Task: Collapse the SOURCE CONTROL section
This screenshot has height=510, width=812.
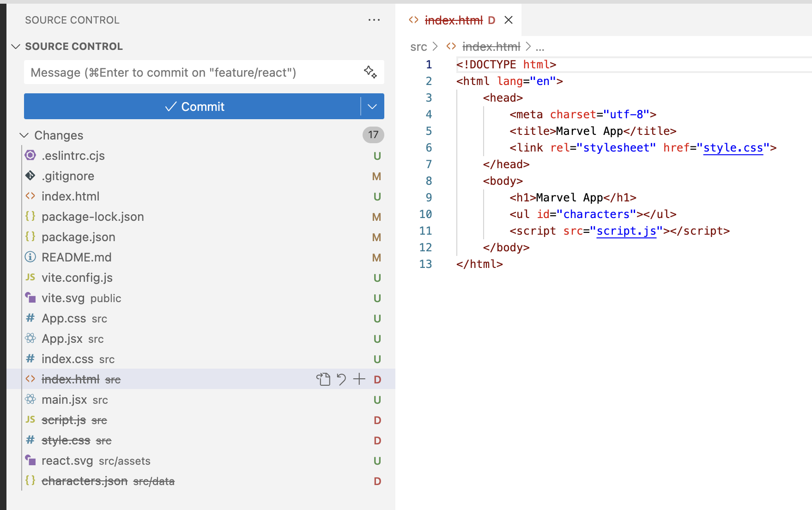Action: click(x=16, y=46)
